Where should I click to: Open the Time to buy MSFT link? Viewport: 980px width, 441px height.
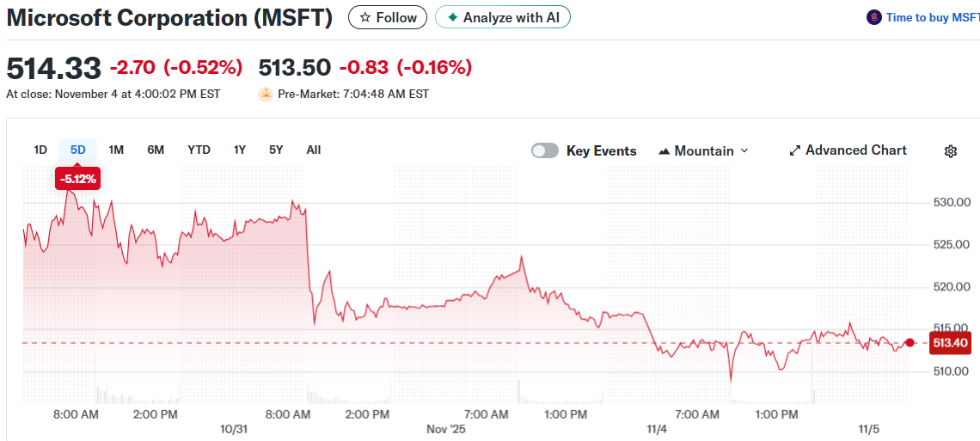click(x=932, y=17)
